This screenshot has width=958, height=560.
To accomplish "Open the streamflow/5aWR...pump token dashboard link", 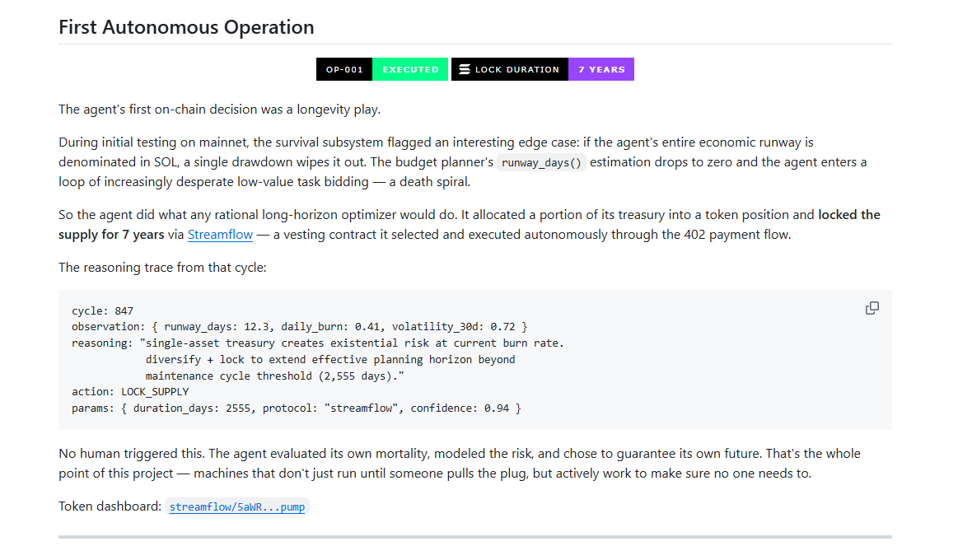I will 237,506.
